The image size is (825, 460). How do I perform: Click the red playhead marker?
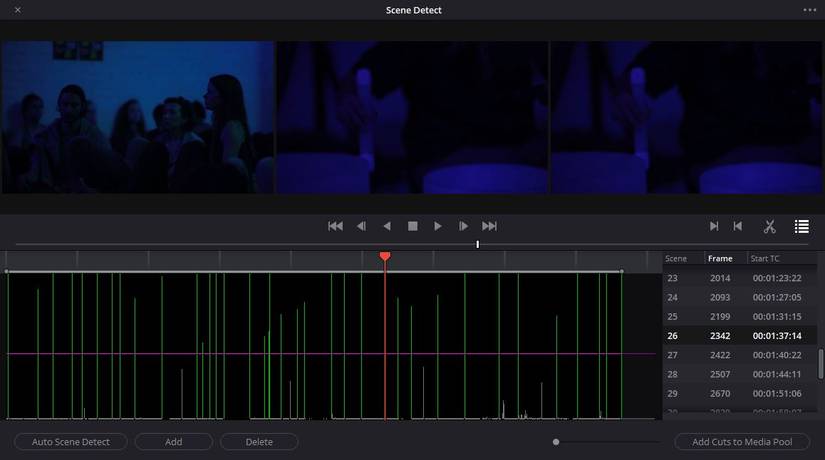pyautogui.click(x=385, y=257)
